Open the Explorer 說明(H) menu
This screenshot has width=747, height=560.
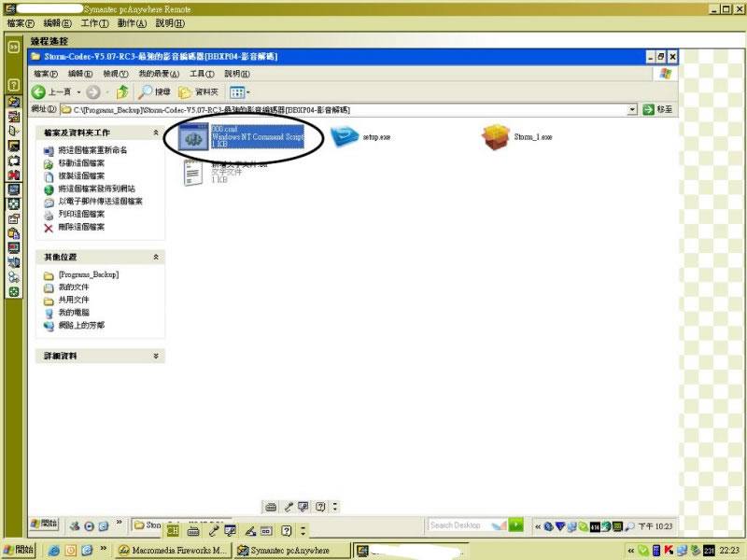237,74
